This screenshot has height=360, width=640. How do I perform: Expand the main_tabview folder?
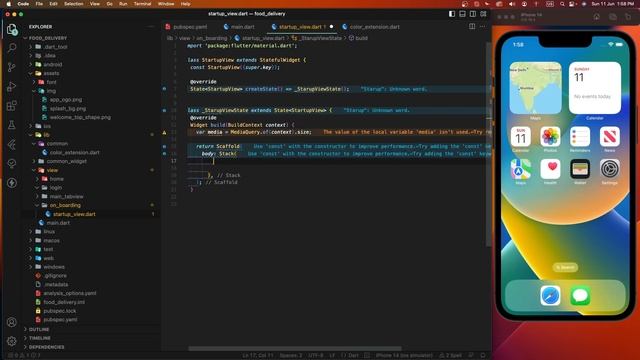[x=66, y=197]
